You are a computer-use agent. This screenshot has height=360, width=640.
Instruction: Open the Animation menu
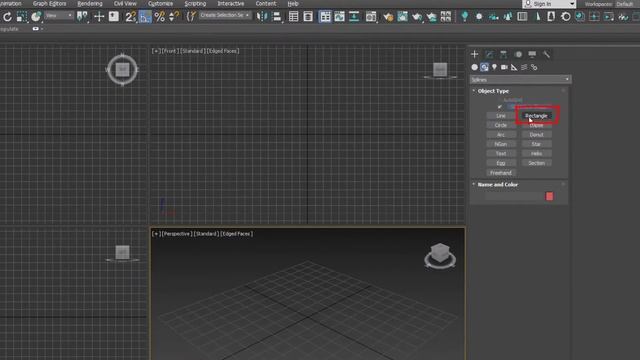tap(11, 4)
